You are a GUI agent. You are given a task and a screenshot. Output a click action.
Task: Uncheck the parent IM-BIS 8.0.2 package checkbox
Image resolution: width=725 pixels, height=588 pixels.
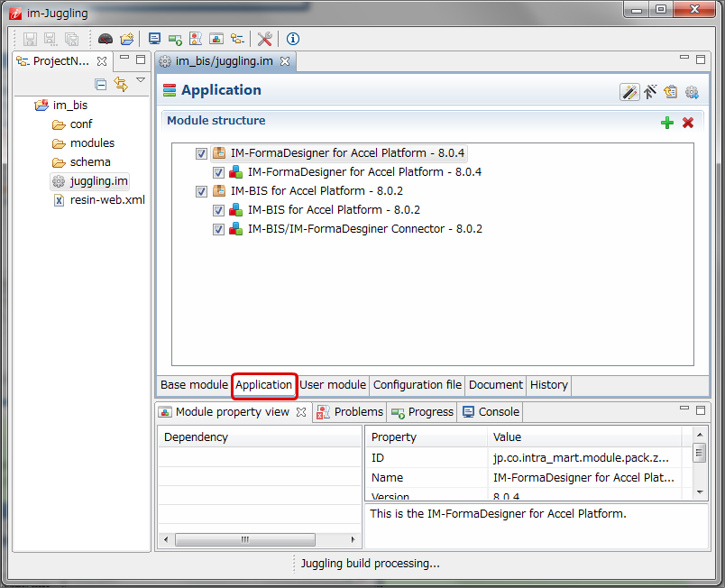(x=201, y=191)
